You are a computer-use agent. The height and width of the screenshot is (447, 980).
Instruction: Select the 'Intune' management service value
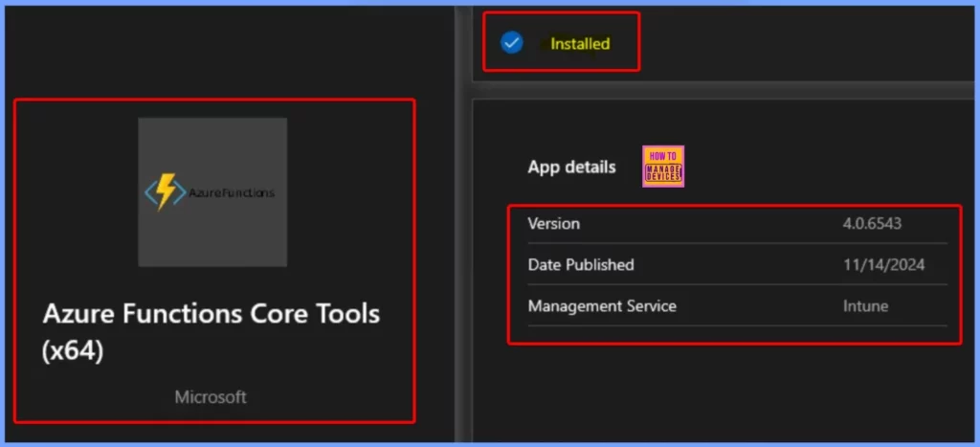[x=865, y=306]
